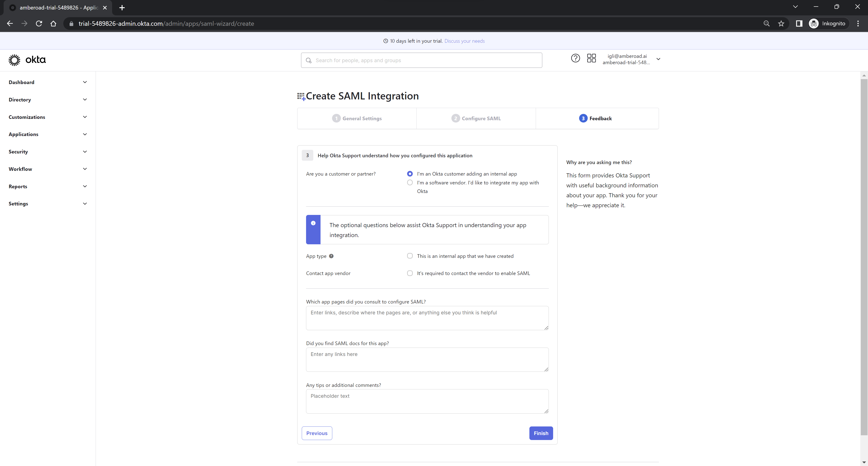The height and width of the screenshot is (466, 868).
Task: View site info via padlock icon
Action: tap(71, 24)
